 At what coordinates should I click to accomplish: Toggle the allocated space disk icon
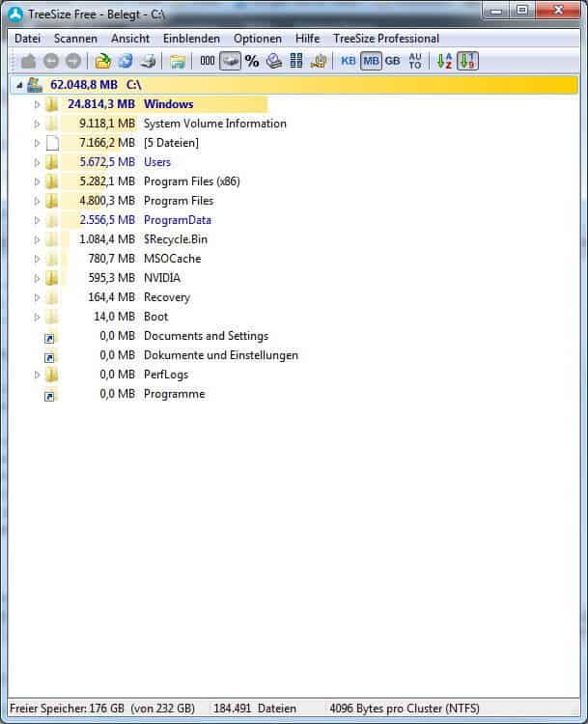[274, 61]
